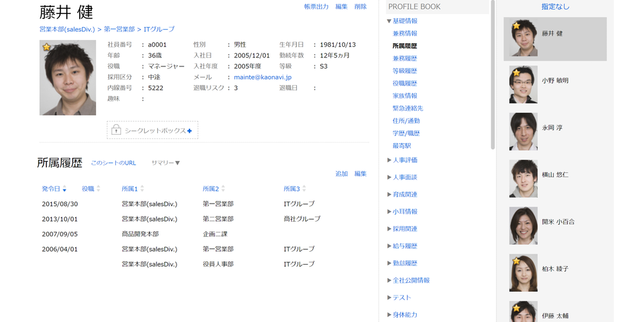Image resolution: width=644 pixels, height=322 pixels.
Task: Sort the table by the 所属1 column arrow
Action: (x=142, y=189)
